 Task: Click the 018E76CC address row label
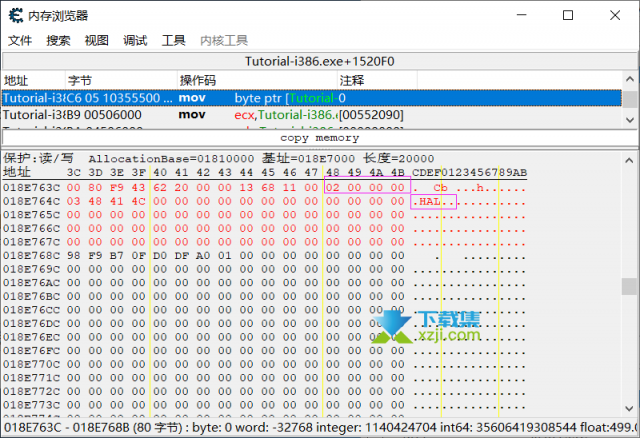pos(31,310)
